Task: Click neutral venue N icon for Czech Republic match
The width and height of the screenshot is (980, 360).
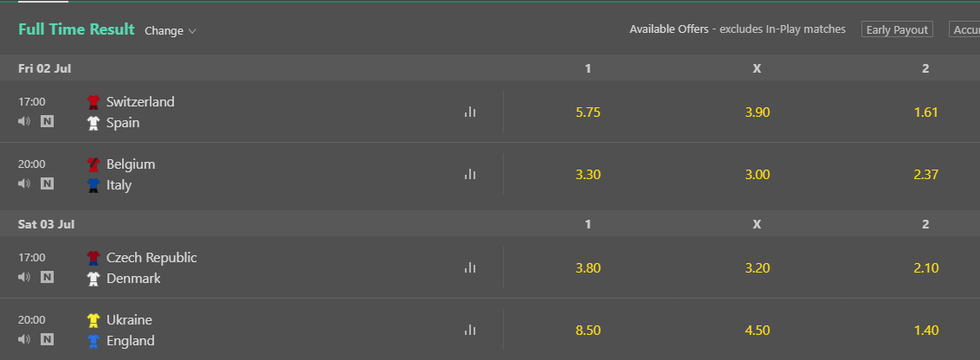Action: (47, 278)
